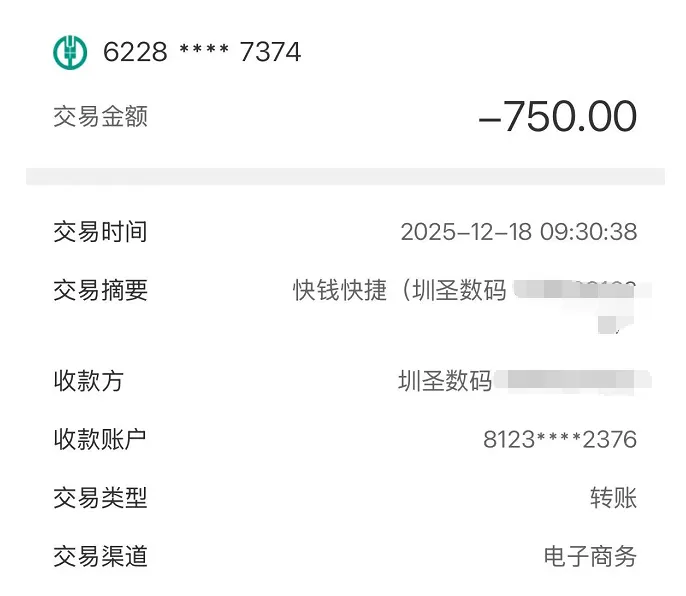Click the 交易金额 label
Screen dimensions: 686x596
[x=100, y=117]
